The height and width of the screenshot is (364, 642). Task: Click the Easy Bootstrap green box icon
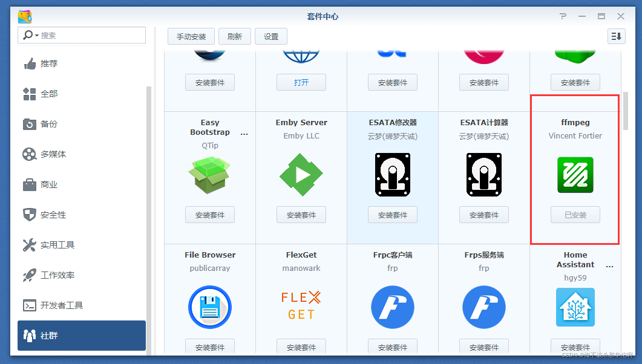[209, 175]
